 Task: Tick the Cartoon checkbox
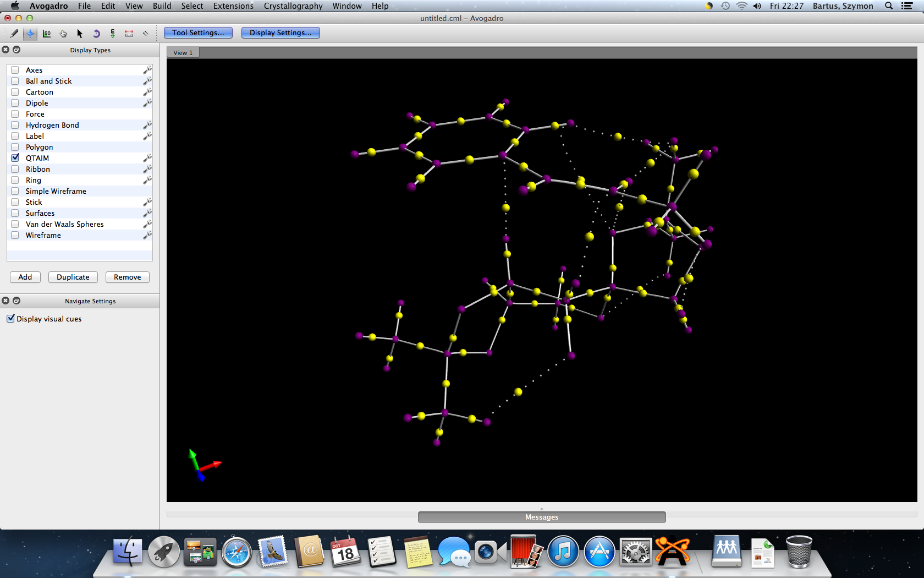tap(15, 92)
